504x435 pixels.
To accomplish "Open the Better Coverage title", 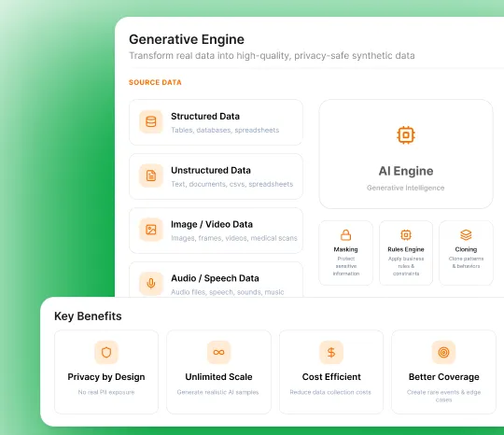I will (x=444, y=377).
